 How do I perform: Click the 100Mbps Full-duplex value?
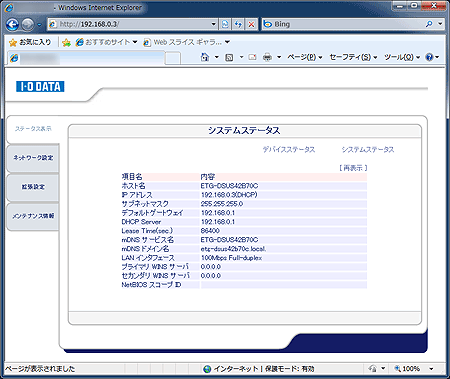click(231, 258)
